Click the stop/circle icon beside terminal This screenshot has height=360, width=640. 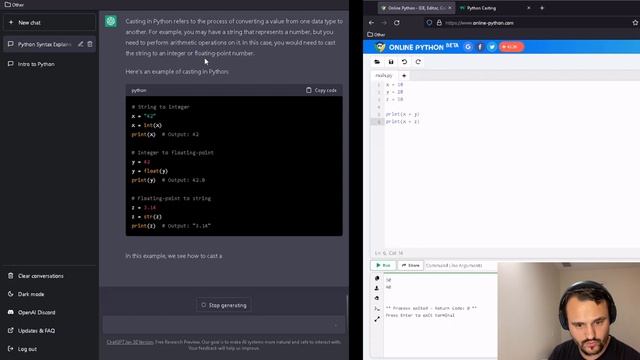[x=377, y=278]
